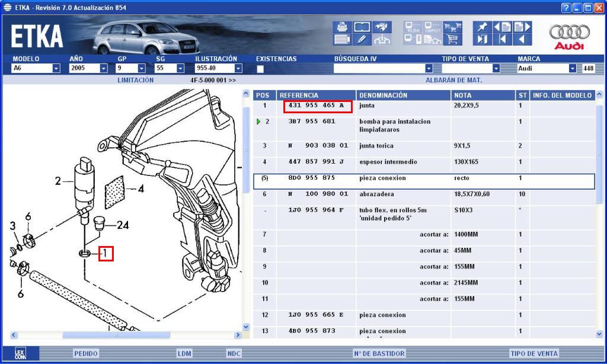
Task: Expand the SG dropdown showing 55
Action: [x=180, y=69]
